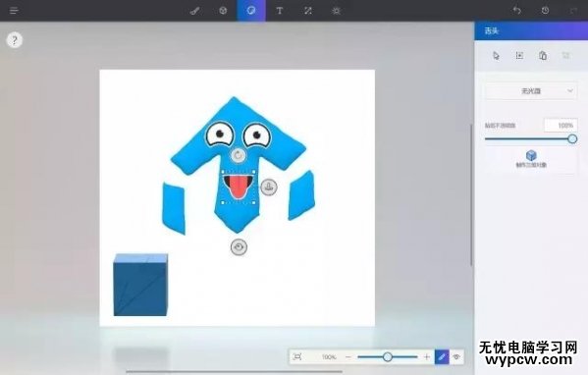Image resolution: width=588 pixels, height=375 pixels.
Task: Click the Make 3D object button
Action: [531, 159]
